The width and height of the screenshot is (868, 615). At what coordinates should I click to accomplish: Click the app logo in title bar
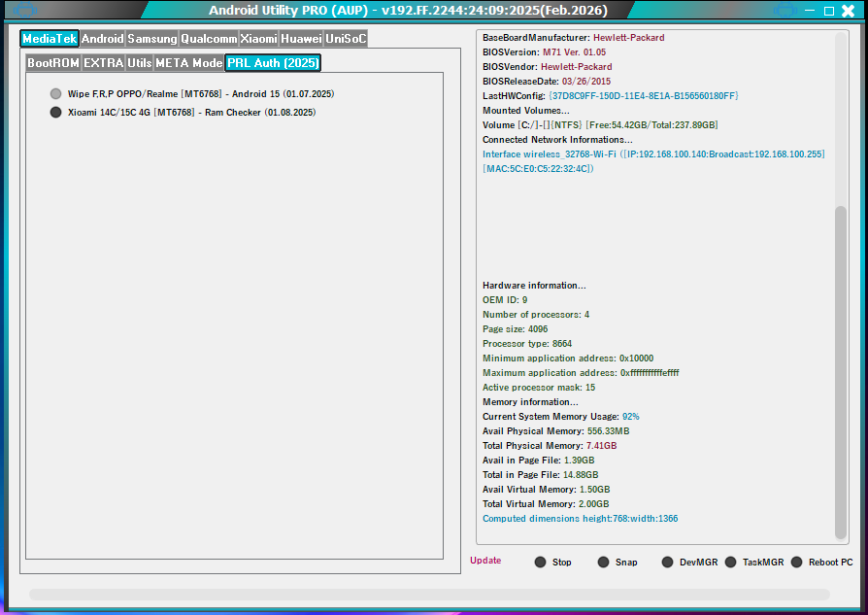23,11
